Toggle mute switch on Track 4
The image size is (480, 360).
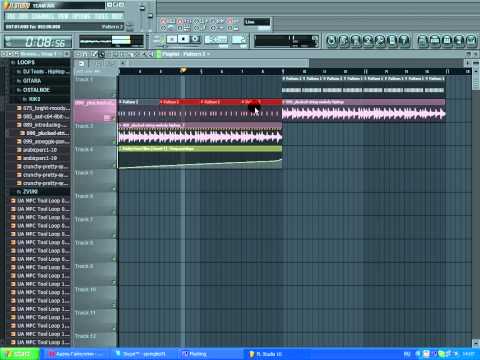coord(114,166)
